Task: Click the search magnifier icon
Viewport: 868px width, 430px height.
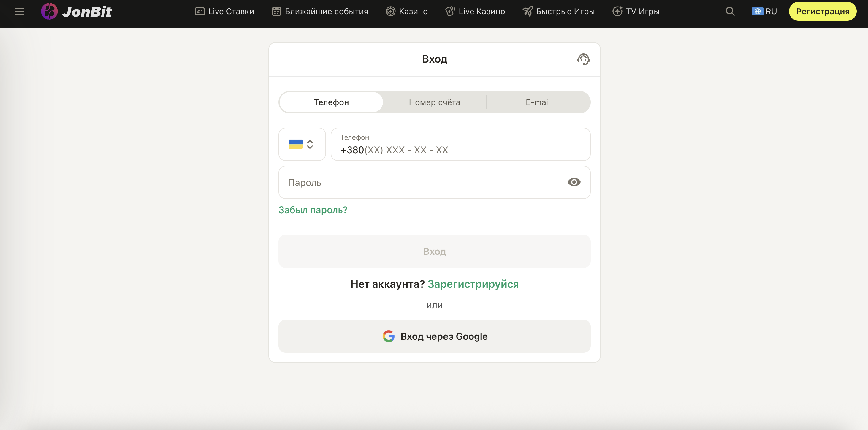Action: point(730,11)
